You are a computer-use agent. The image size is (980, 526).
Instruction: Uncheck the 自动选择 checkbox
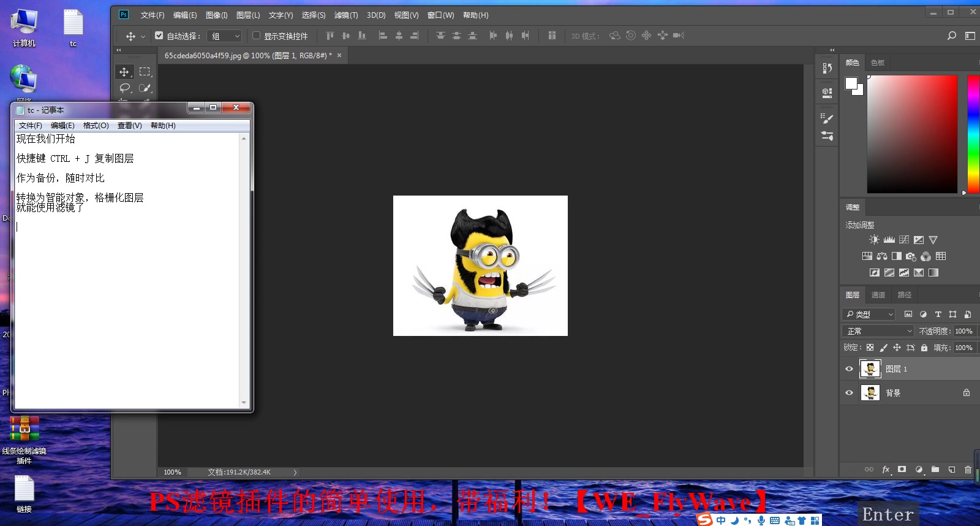click(x=159, y=36)
